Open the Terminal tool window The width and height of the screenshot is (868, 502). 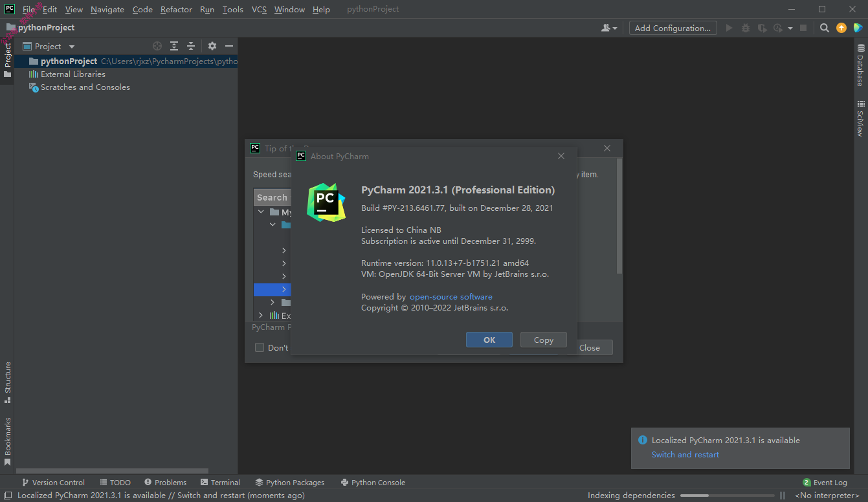(x=220, y=482)
